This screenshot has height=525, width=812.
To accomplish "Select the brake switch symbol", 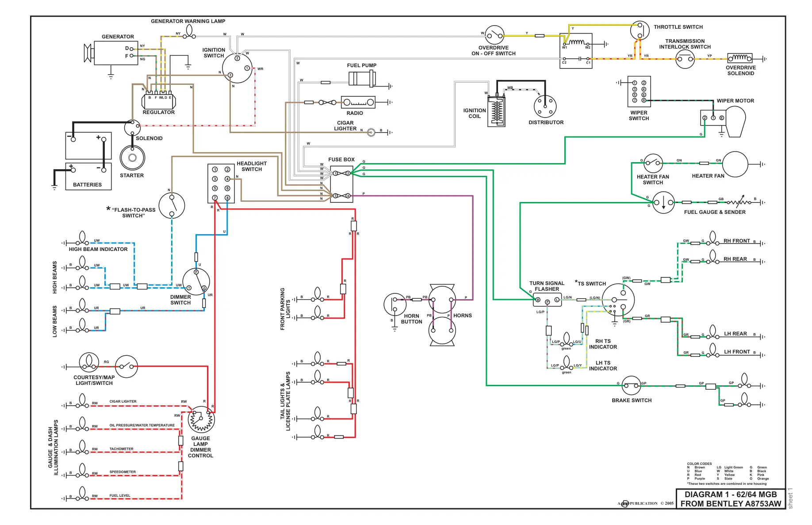I will 632,385.
